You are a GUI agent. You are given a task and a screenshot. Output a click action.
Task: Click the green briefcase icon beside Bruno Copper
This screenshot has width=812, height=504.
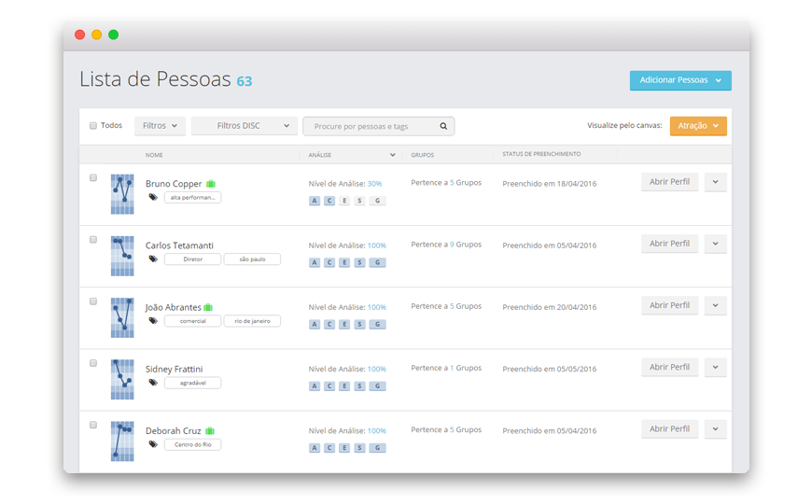coord(211,184)
